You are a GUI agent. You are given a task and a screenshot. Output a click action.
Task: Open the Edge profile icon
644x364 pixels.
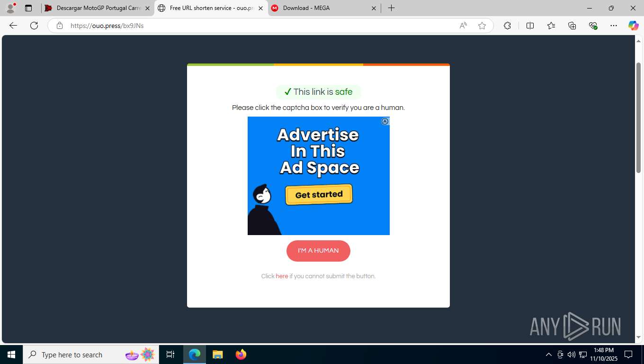click(10, 8)
